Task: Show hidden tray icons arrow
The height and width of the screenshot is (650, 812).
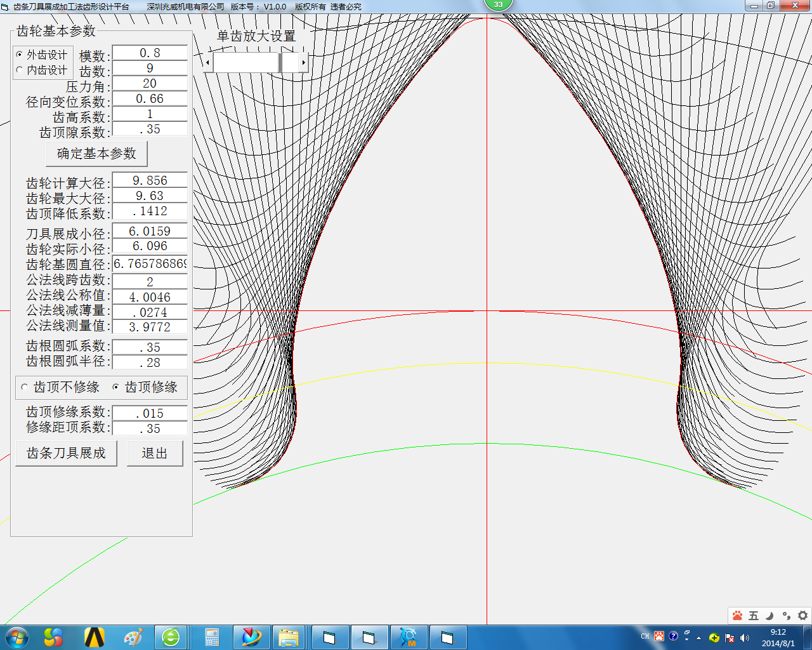Action: pos(699,637)
